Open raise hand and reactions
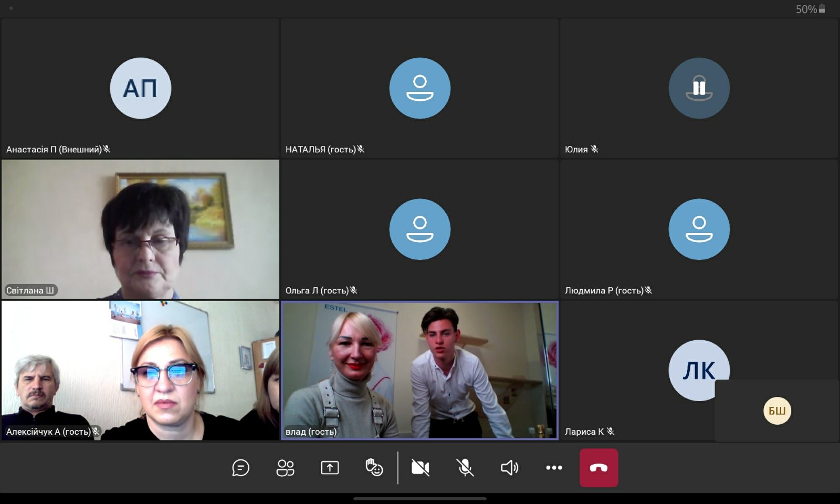Viewport: 840px width, 504px height. (x=374, y=467)
